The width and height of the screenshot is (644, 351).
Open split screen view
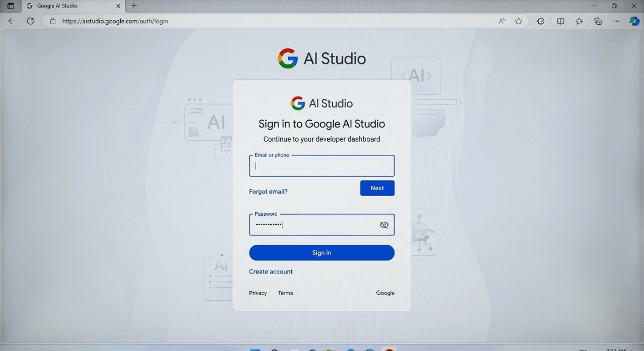(560, 21)
